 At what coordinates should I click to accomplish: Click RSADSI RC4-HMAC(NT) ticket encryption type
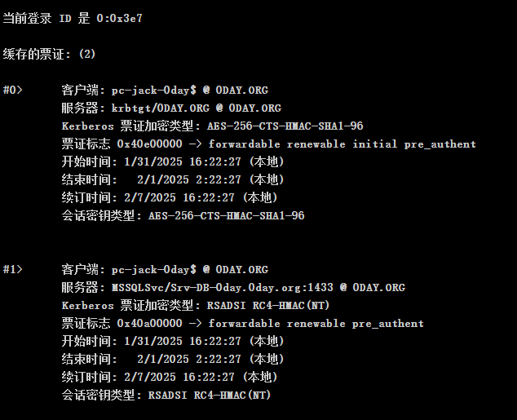268,305
